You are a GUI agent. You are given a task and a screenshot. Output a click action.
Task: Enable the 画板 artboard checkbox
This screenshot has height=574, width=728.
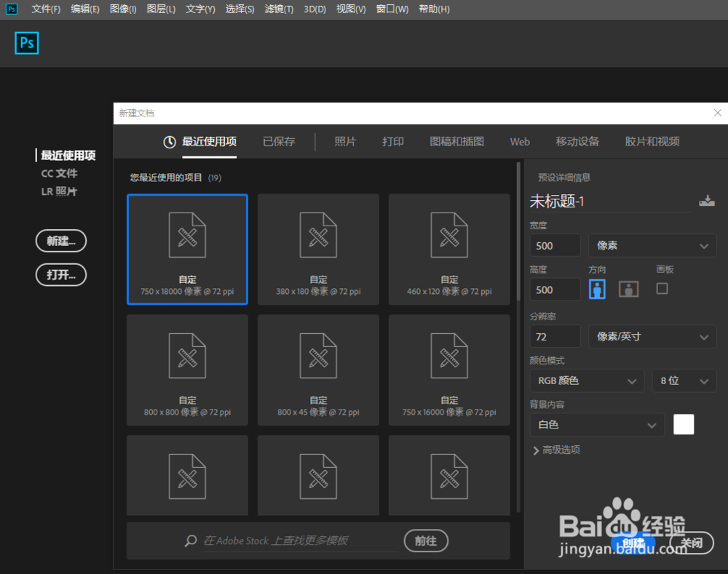(661, 288)
